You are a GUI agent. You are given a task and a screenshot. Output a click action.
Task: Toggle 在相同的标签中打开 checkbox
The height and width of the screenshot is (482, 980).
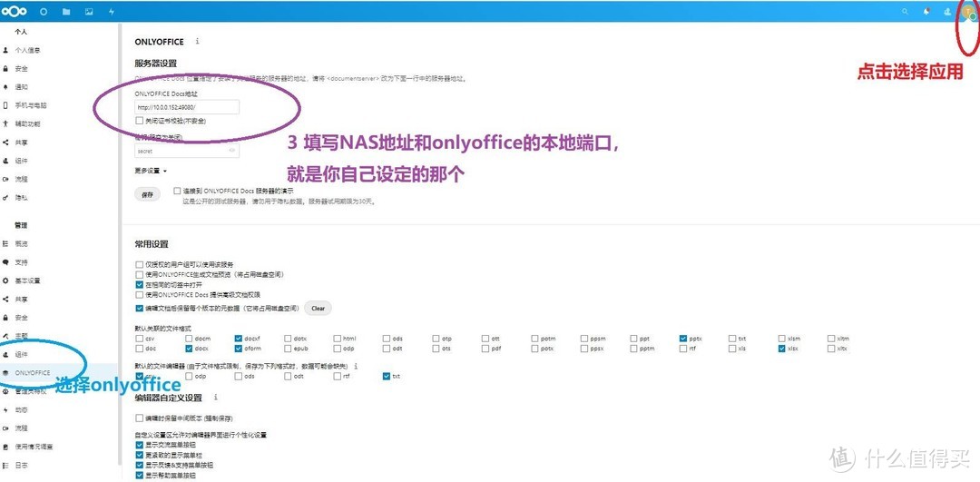(x=140, y=284)
